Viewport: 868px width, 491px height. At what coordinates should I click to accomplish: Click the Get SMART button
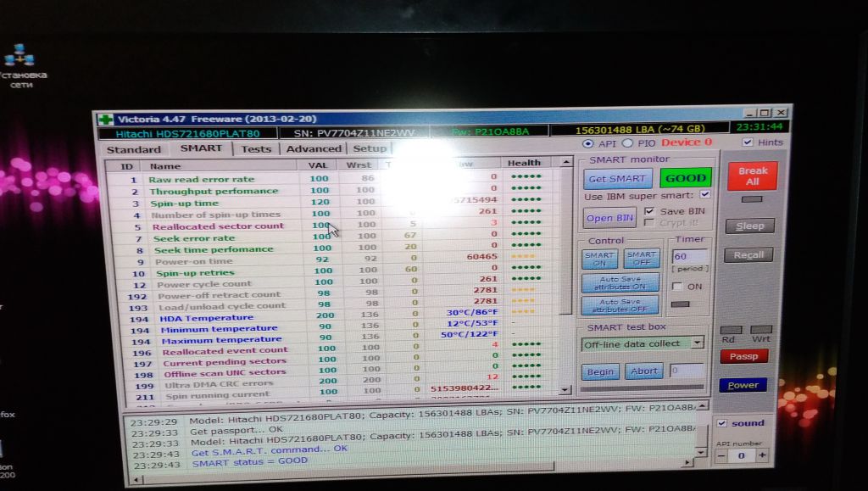tap(617, 179)
